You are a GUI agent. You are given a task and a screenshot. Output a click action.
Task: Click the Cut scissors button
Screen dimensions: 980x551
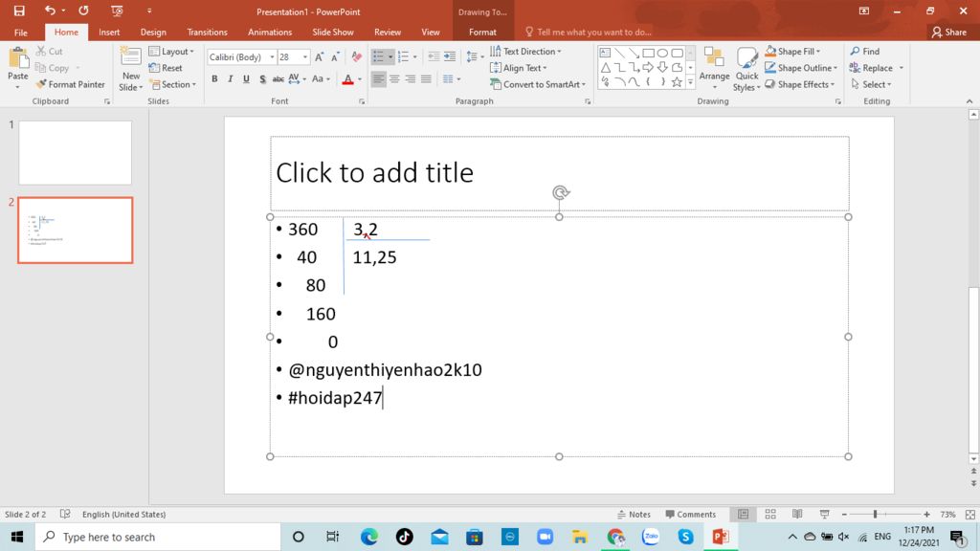[49, 52]
